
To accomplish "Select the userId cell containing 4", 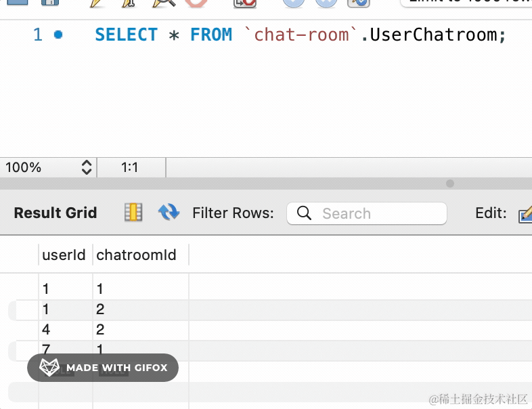I will (x=46, y=330).
